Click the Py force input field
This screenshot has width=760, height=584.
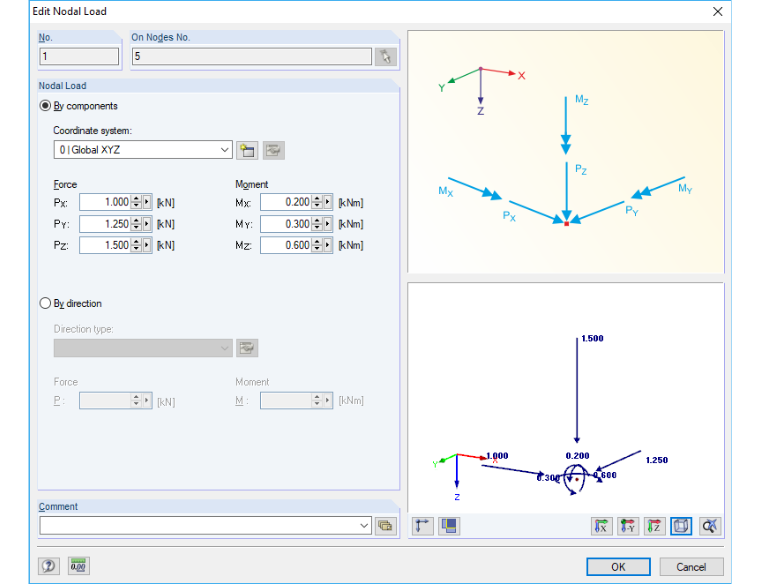105,223
